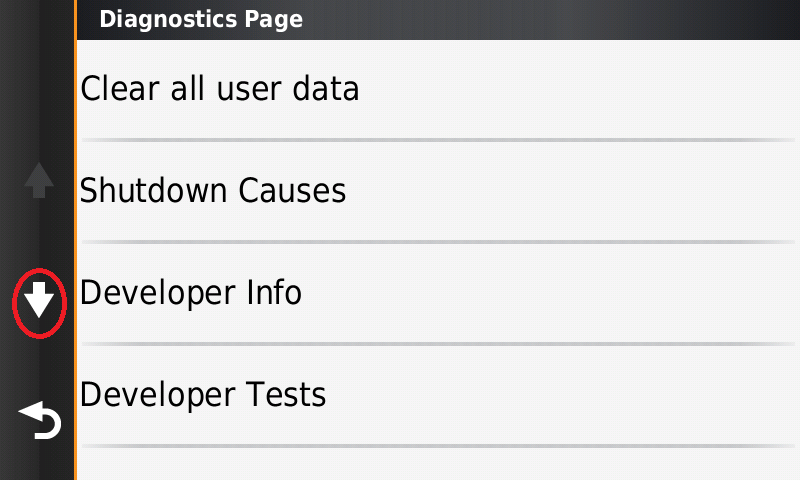Image resolution: width=800 pixels, height=480 pixels.
Task: Open the Developer Info item
Action: point(438,293)
